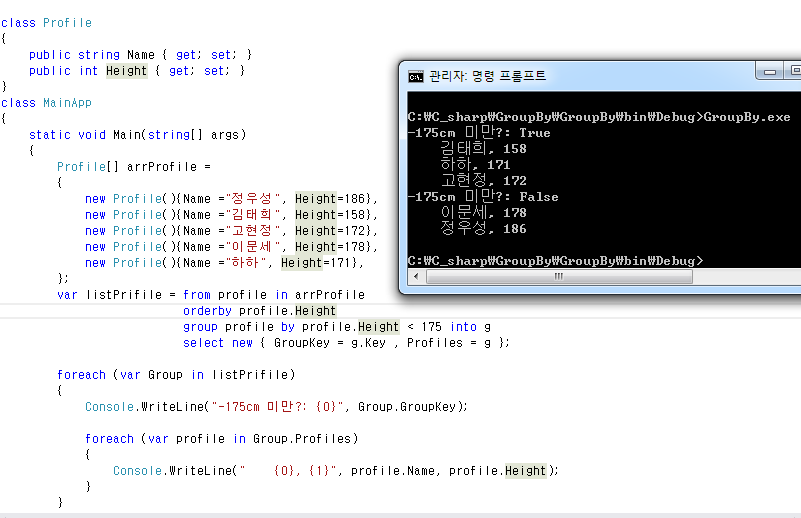This screenshot has height=518, width=801.
Task: Click console output '-175cm 미만?: False'
Action: point(483,197)
